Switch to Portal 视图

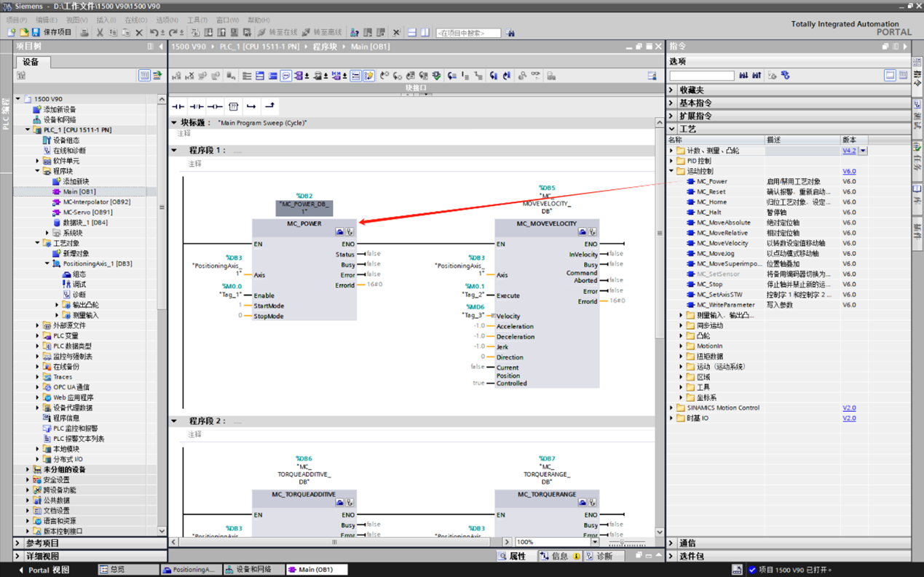click(x=44, y=570)
